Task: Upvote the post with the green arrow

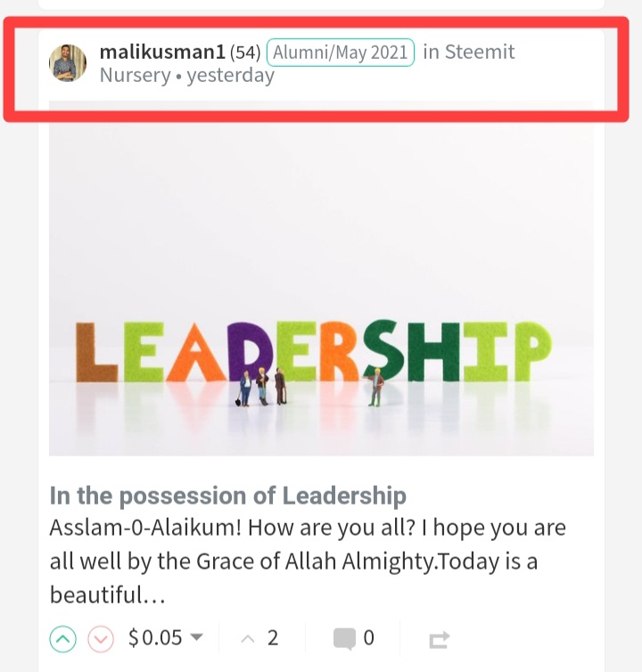Action: click(x=63, y=638)
